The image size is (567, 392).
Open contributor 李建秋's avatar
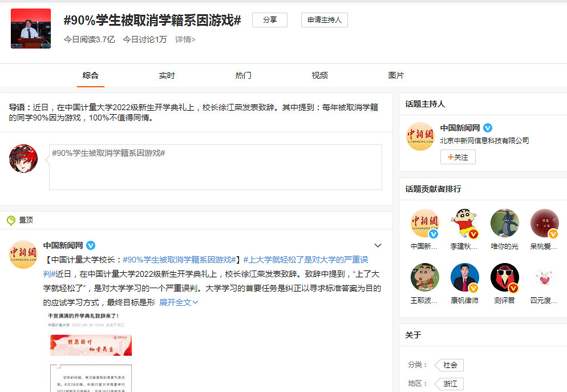coord(464,223)
